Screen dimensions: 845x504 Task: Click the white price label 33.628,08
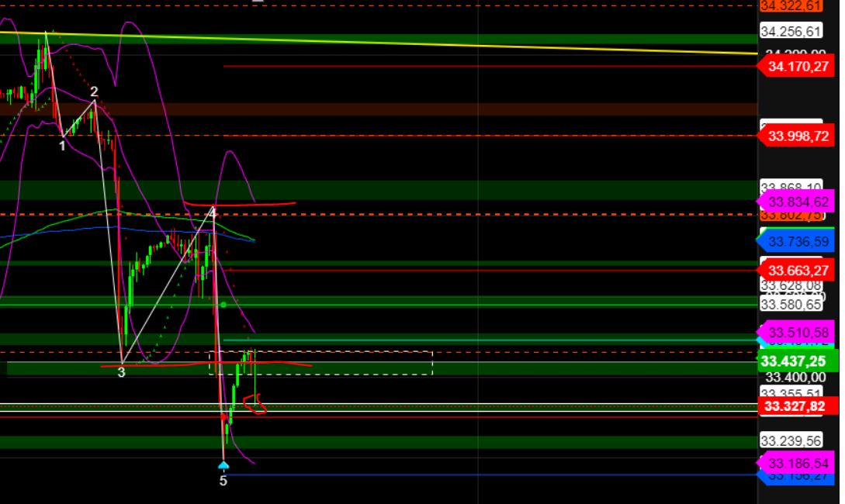[791, 285]
